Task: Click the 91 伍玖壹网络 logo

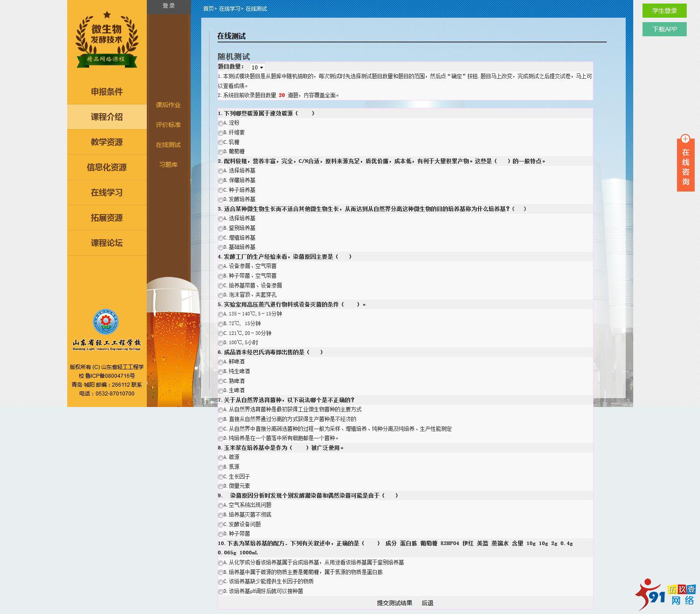Action: 666,594
